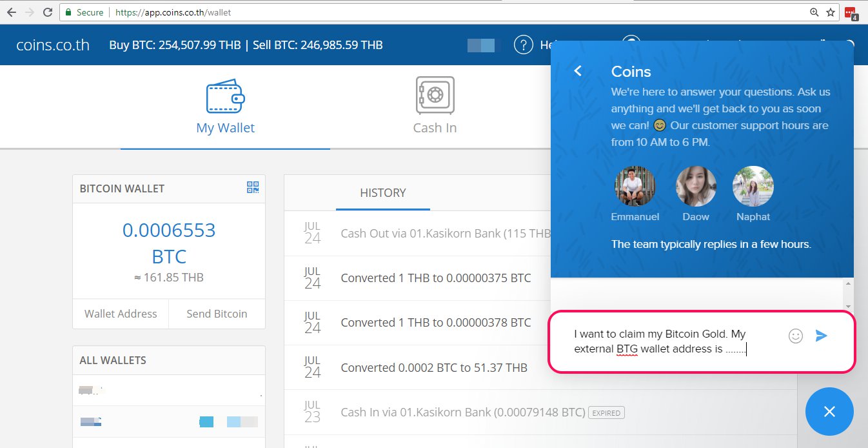
Task: Click the browser forward arrow
Action: tap(30, 12)
